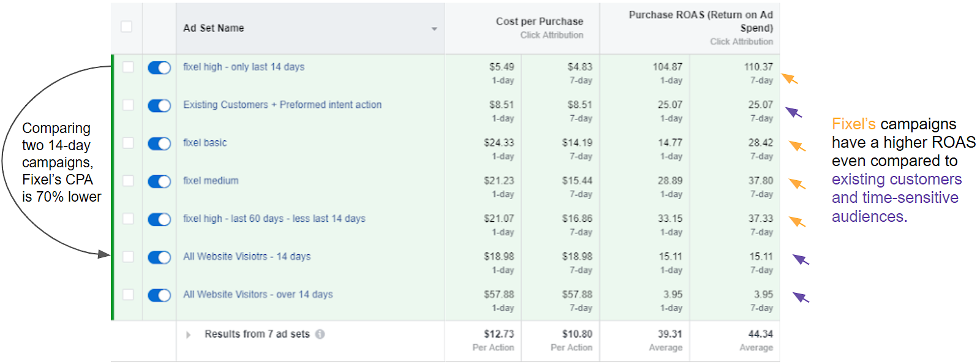Image resolution: width=980 pixels, height=364 pixels.
Task: Disable the All Website Visitors over 14 days toggle
Action: click(x=159, y=295)
